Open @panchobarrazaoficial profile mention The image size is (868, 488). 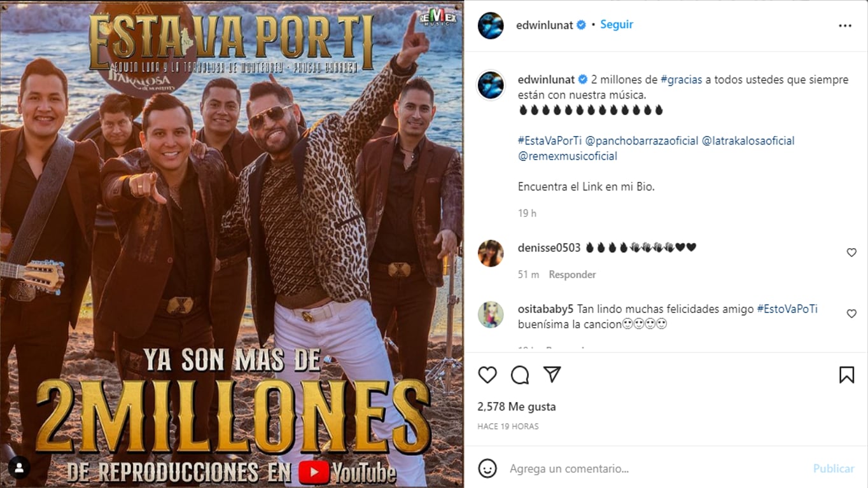pos(641,141)
